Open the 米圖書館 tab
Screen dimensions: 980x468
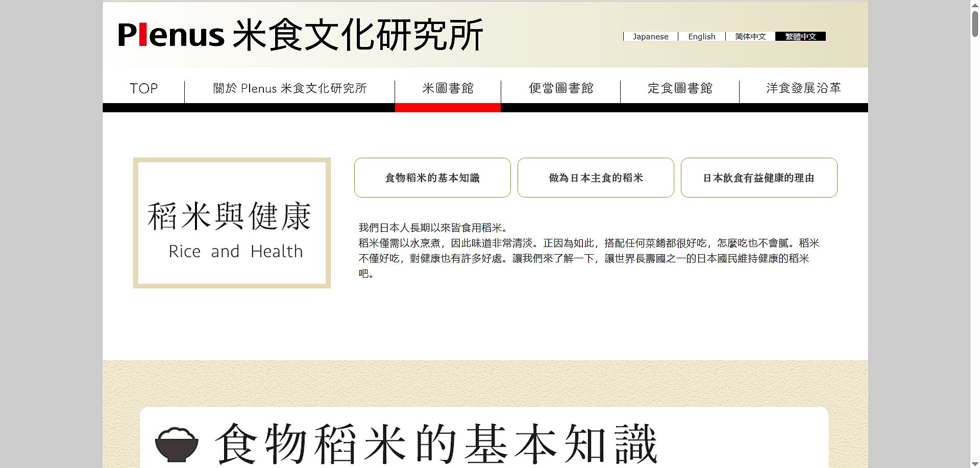[448, 88]
